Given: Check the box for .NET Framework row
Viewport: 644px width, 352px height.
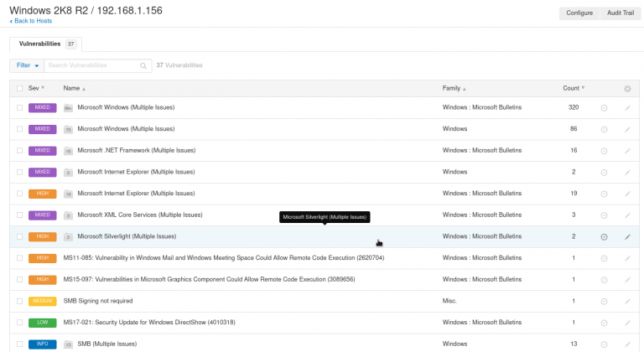Looking at the screenshot, I should coord(20,150).
